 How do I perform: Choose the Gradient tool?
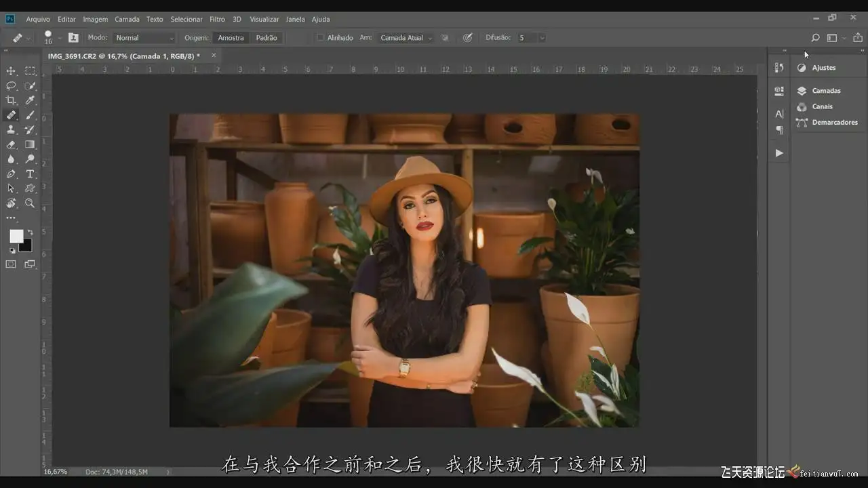30,144
